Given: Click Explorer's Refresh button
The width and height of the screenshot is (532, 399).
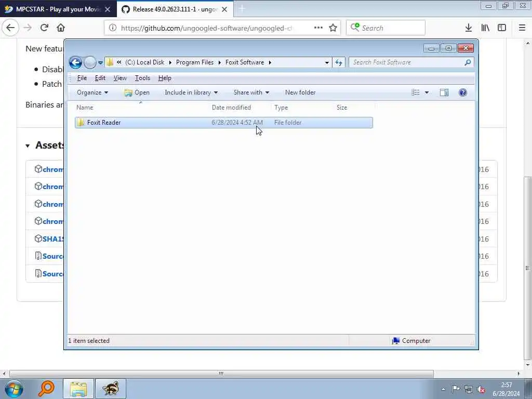Looking at the screenshot, I should click(339, 62).
